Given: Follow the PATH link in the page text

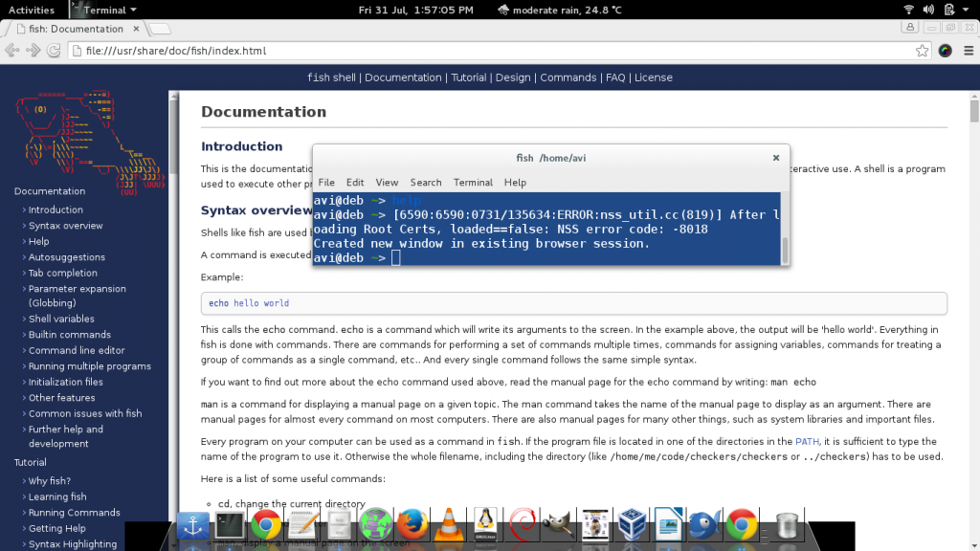Looking at the screenshot, I should [x=807, y=441].
